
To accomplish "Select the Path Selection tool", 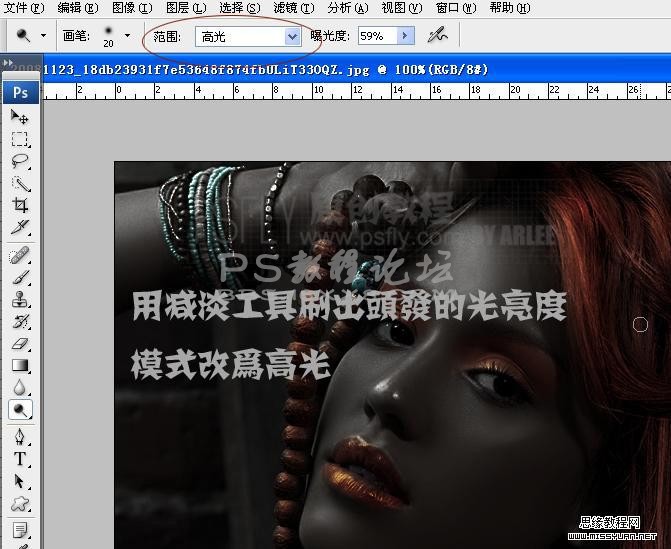I will (20, 481).
